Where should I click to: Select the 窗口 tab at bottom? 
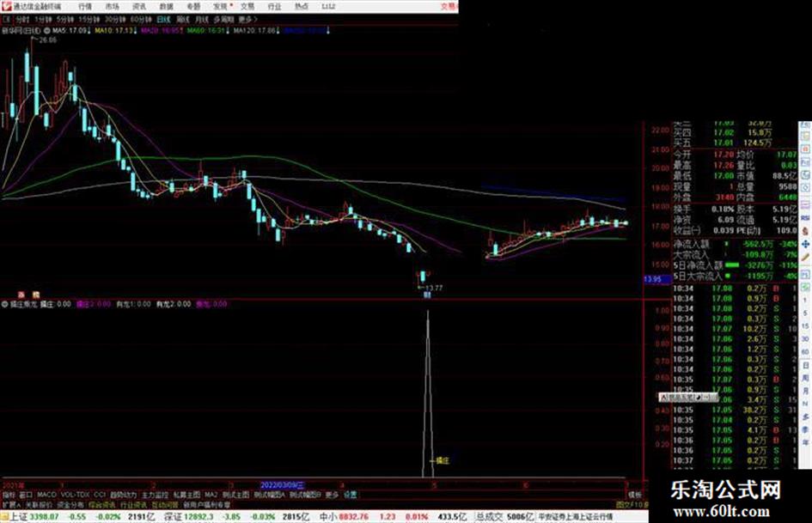point(26,495)
